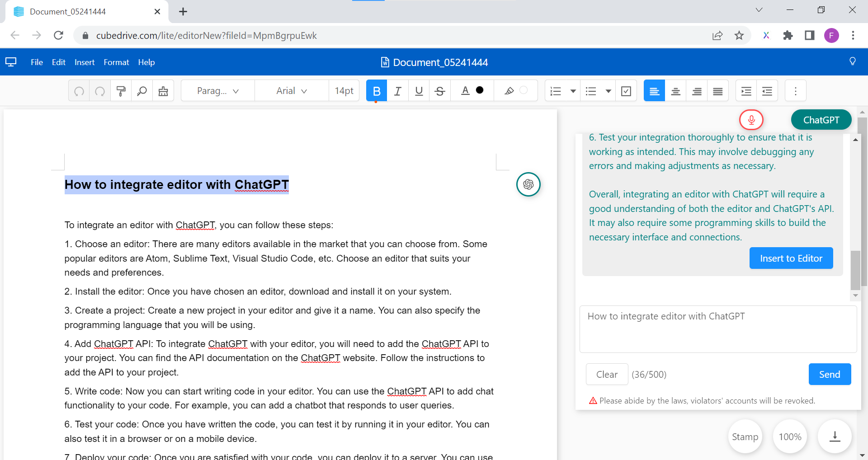The width and height of the screenshot is (868, 460).
Task: Click the font color letter A icon
Action: pyautogui.click(x=465, y=91)
